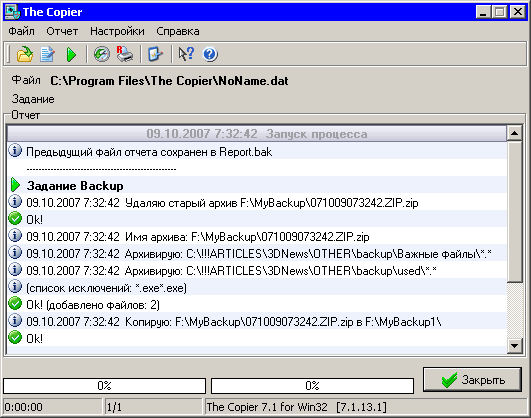The height and width of the screenshot is (418, 531).
Task: Click the 1/1 counter in status bar
Action: point(114,407)
